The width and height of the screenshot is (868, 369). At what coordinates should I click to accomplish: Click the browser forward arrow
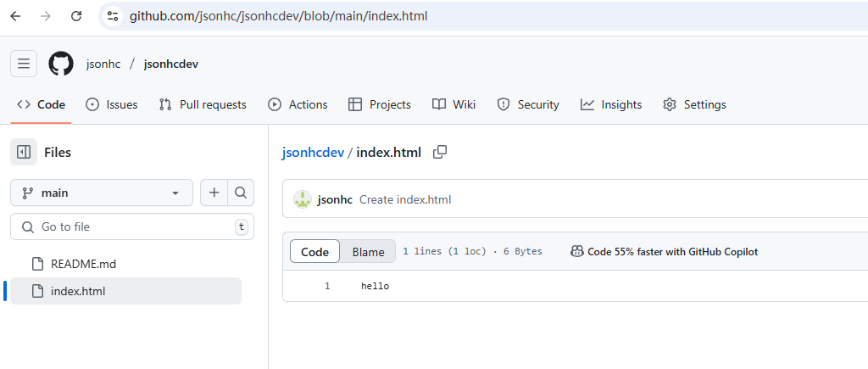46,16
